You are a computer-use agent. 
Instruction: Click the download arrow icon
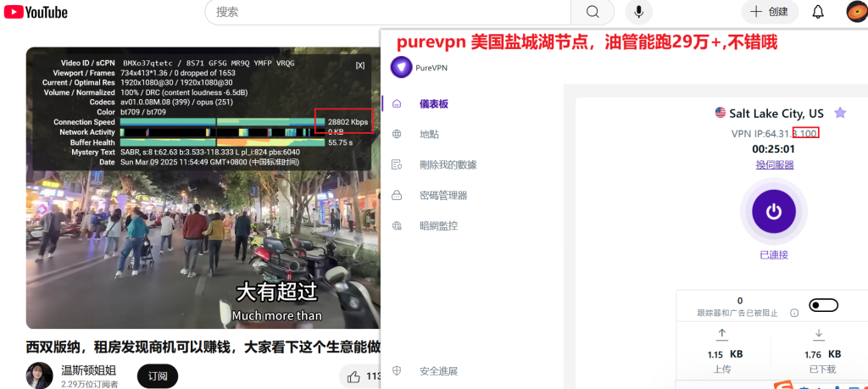pos(820,334)
